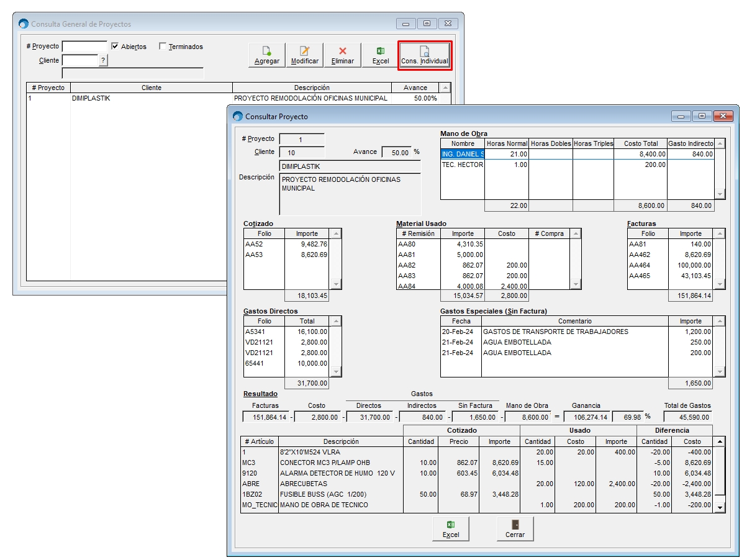Select the TEC. HECTOR labor row
Screen dimensions: 752x560
462,165
